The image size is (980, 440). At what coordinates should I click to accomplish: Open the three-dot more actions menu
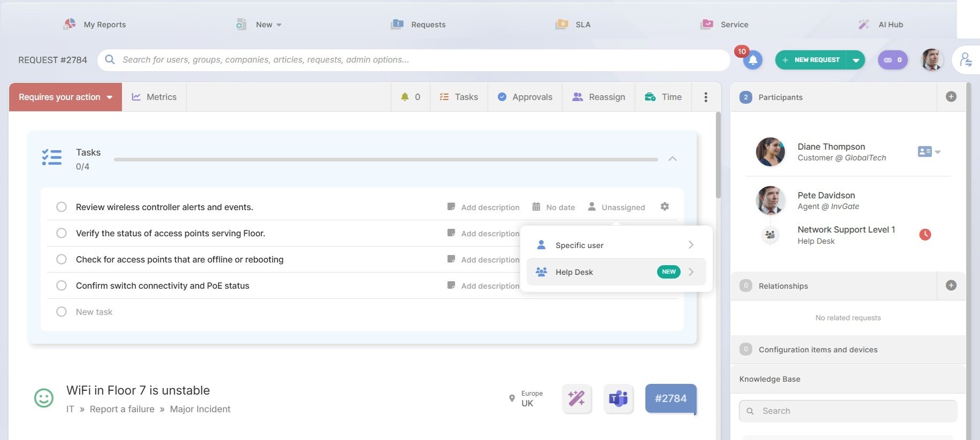point(706,97)
